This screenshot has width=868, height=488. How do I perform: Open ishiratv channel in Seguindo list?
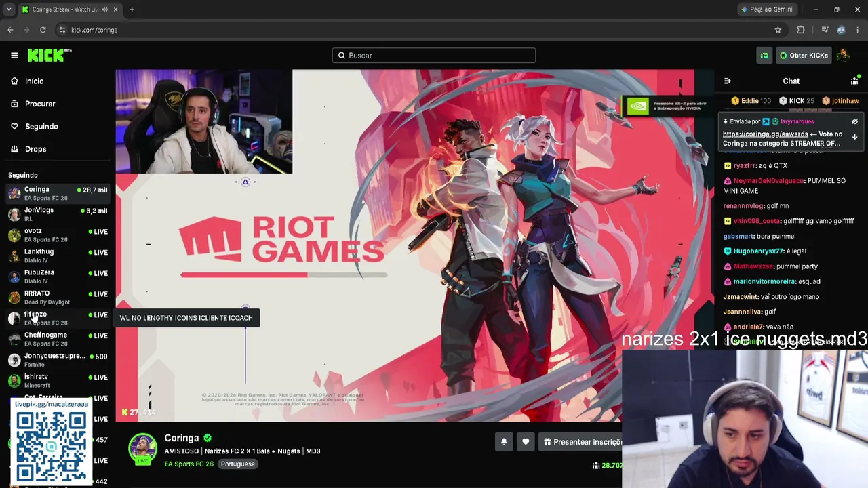point(58,381)
